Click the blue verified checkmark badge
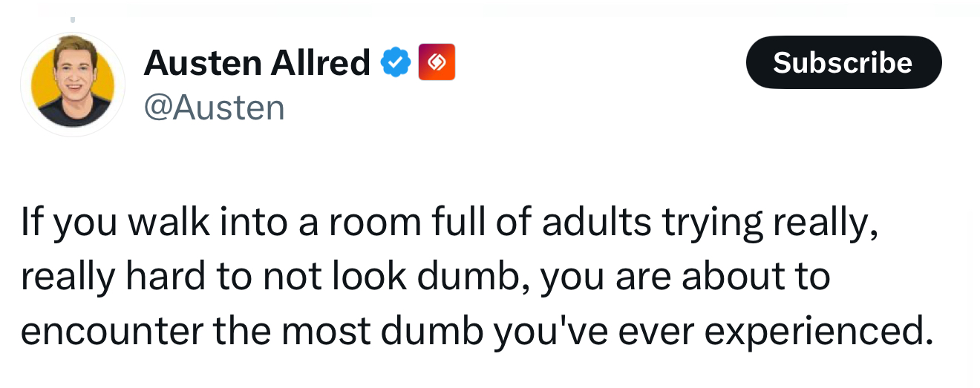980x388 pixels. pyautogui.click(x=396, y=63)
